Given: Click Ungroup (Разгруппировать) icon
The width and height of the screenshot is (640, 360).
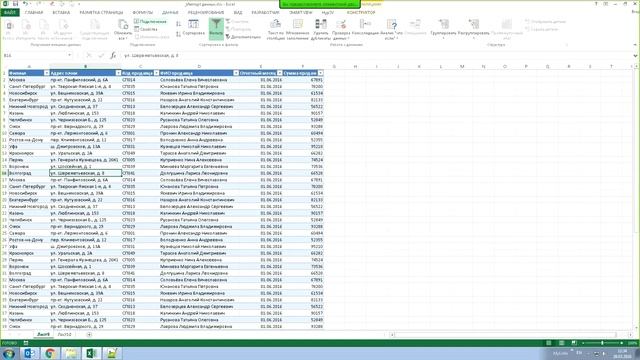Looking at the screenshot, I should (x=473, y=29).
